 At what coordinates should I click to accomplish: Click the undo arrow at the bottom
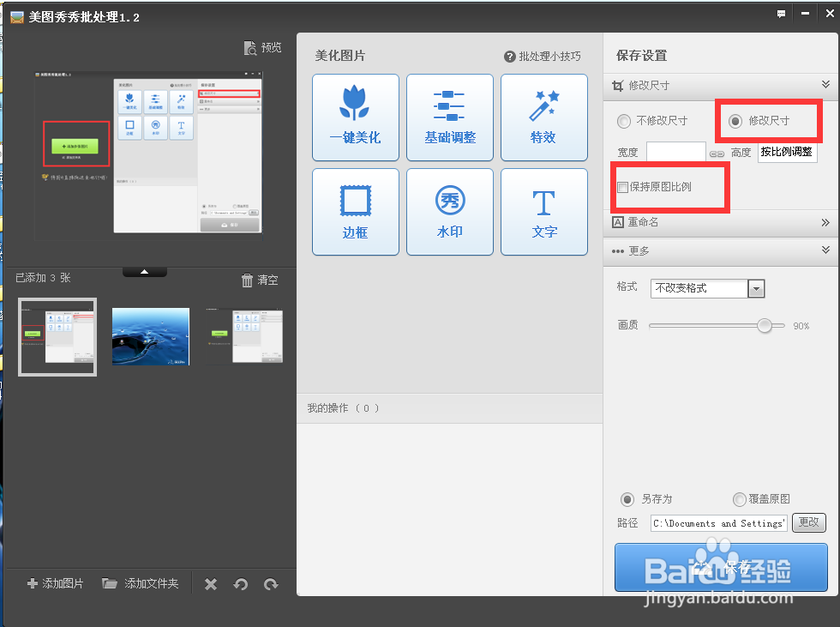click(241, 583)
